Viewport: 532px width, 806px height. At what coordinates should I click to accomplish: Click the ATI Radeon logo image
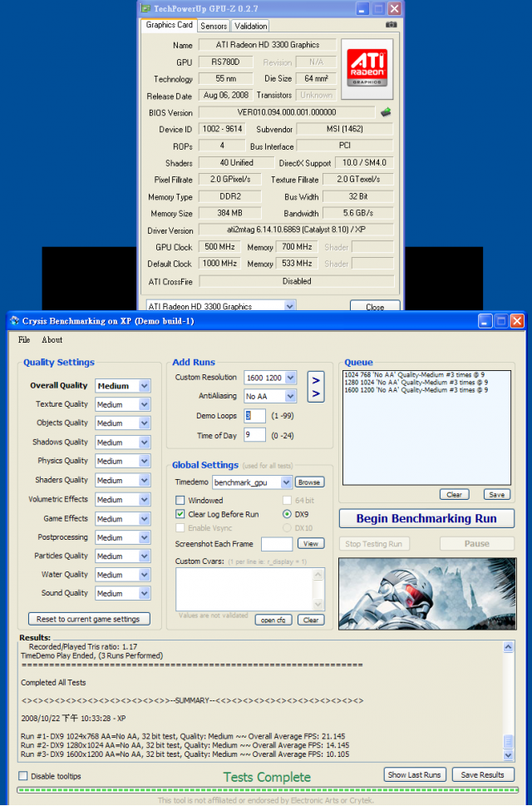(x=367, y=69)
